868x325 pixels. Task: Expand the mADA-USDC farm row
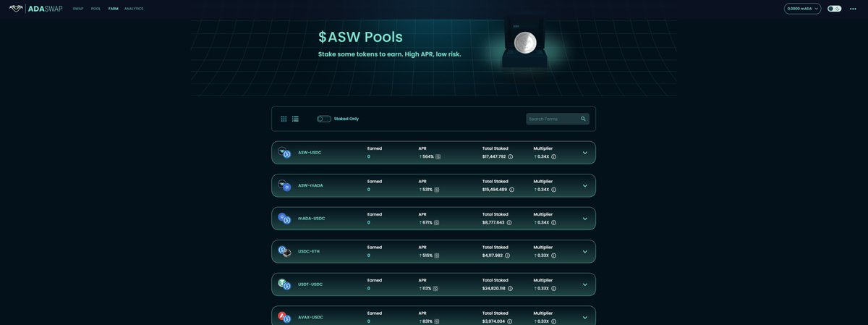pyautogui.click(x=585, y=219)
